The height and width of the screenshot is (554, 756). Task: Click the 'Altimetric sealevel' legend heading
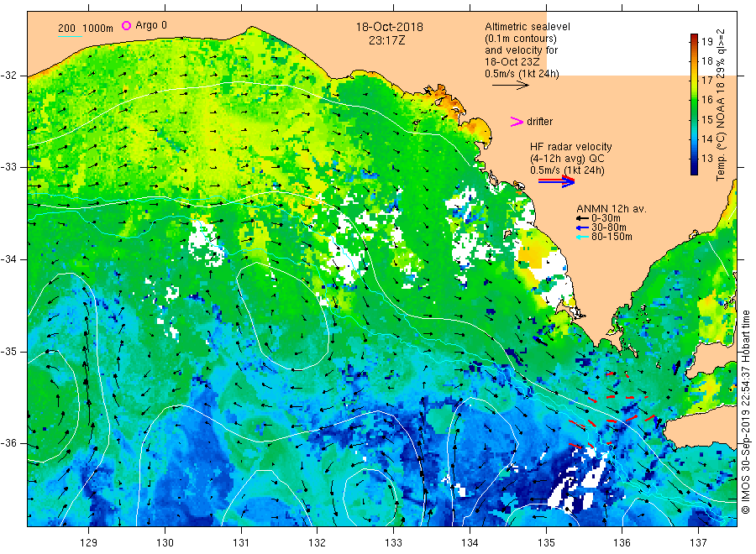click(527, 27)
